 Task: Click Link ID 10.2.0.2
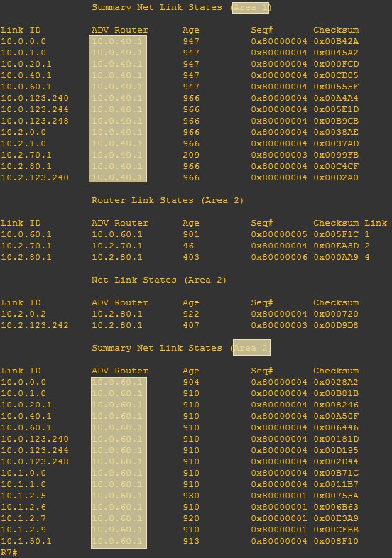23,314
